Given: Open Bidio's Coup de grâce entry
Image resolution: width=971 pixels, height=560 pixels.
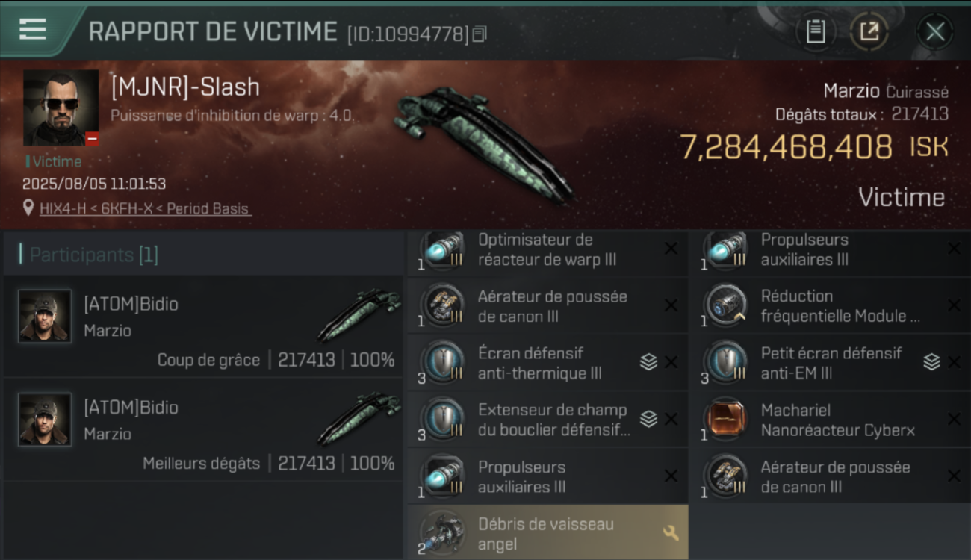Looking at the screenshot, I should pos(202,326).
